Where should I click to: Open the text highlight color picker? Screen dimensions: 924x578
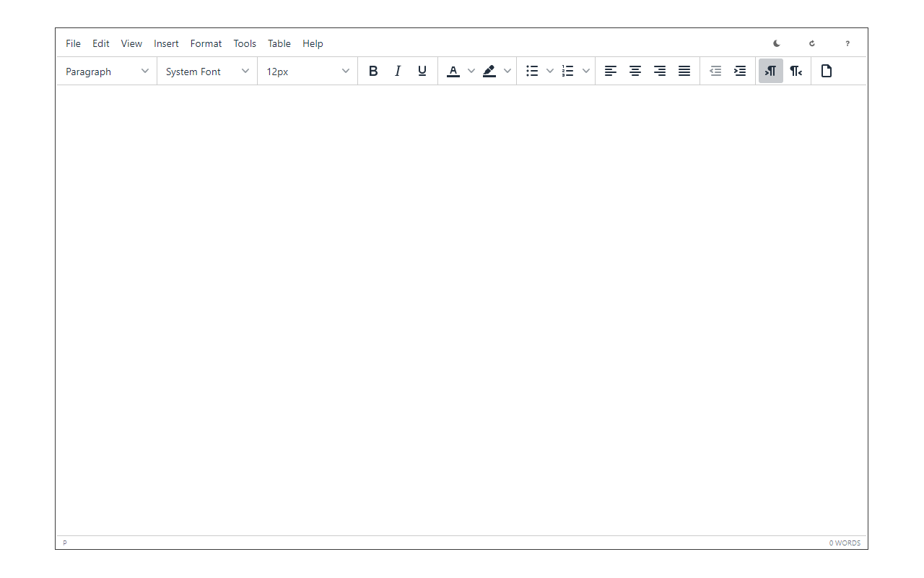[x=489, y=71]
